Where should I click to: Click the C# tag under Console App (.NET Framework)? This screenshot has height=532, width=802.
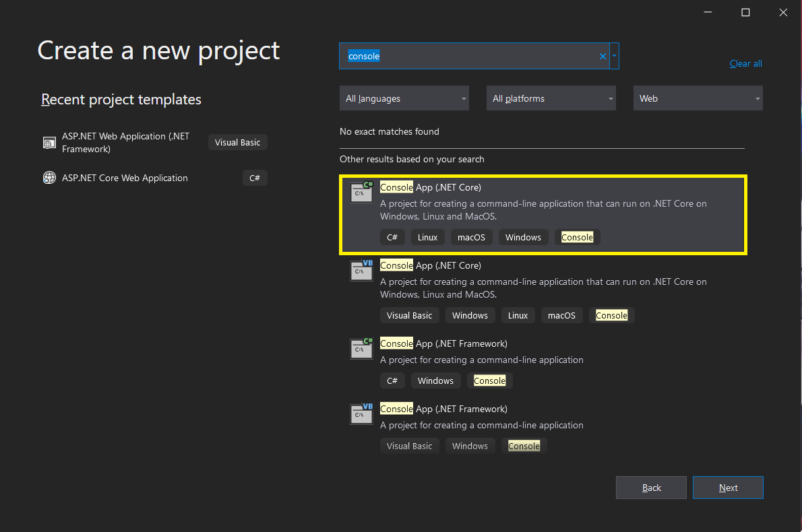pos(392,380)
